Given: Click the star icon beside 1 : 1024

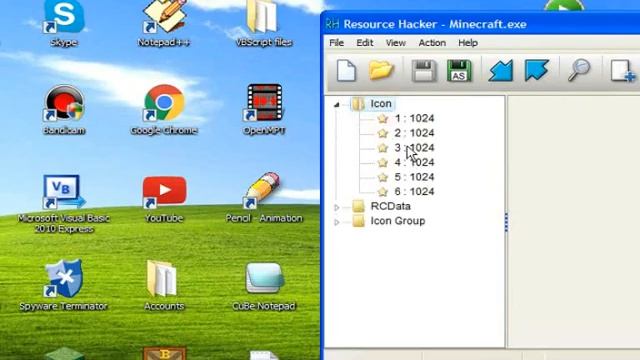Looking at the screenshot, I should coord(382,119).
